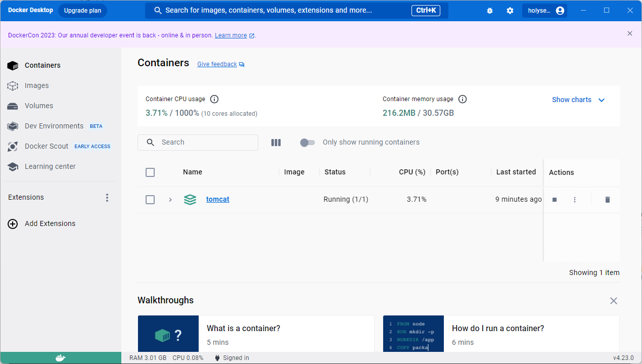Click the Volumes drive icon
The height and width of the screenshot is (364, 642).
[x=13, y=106]
